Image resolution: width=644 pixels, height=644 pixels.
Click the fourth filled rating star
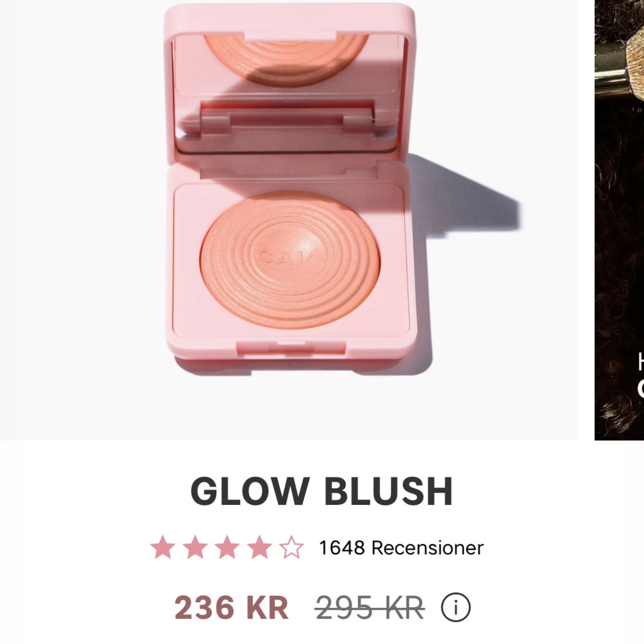(259, 547)
